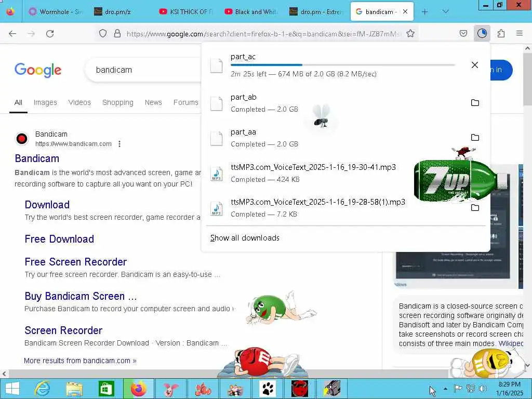Open the Extensions puzzle icon
Image resolution: width=532 pixels, height=399 pixels.
501,33
